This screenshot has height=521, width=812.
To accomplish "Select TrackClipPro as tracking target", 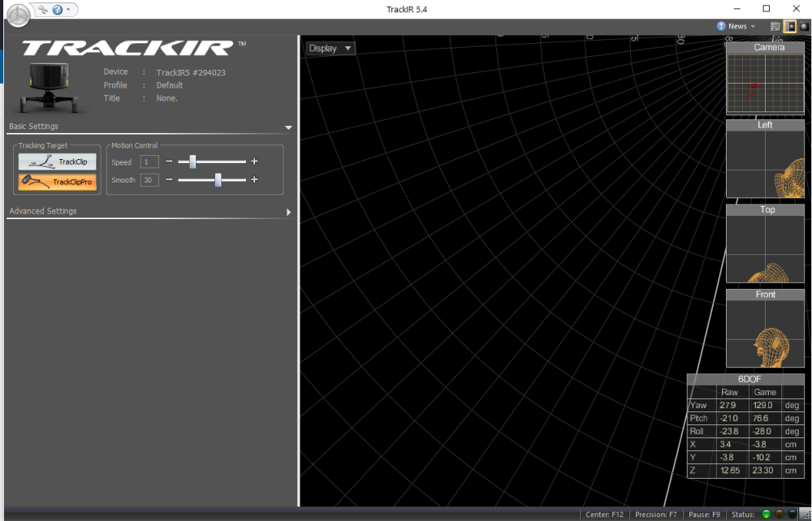I will [x=57, y=183].
